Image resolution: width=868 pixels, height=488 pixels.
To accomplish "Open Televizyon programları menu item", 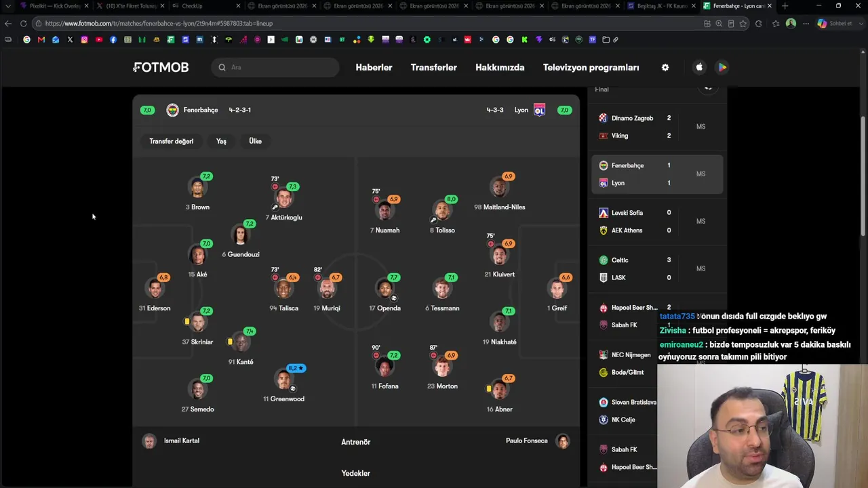I will 591,67.
